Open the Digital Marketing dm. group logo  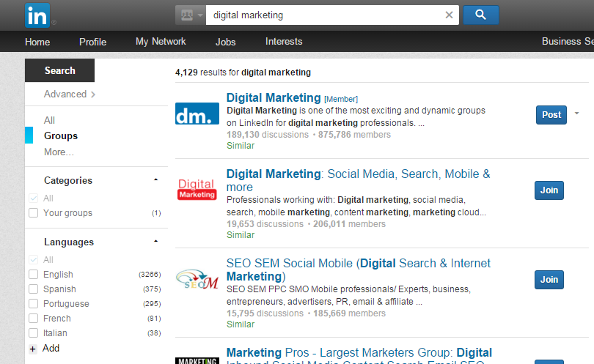(197, 114)
